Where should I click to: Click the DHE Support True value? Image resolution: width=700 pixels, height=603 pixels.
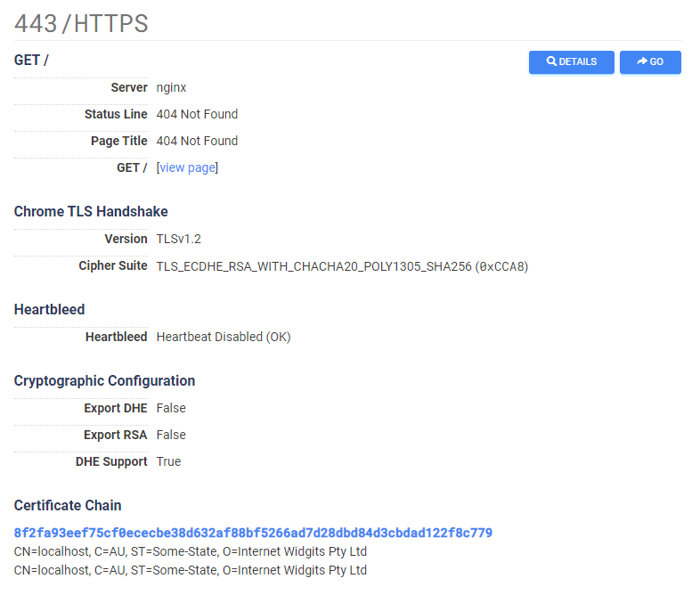(x=168, y=461)
